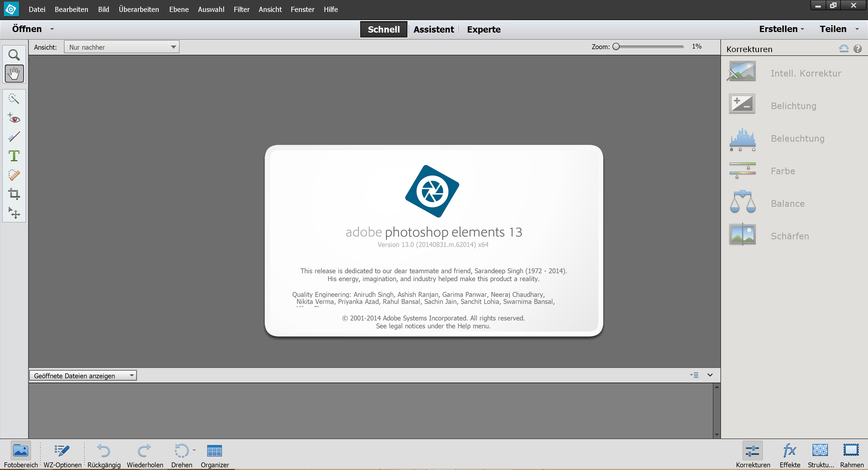Image resolution: width=868 pixels, height=470 pixels.
Task: Click the Photoshop Elements app logo
Action: coord(11,9)
